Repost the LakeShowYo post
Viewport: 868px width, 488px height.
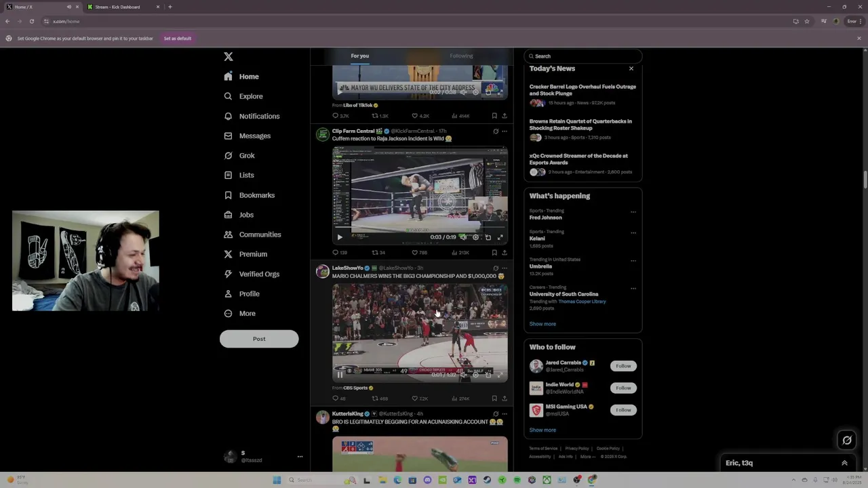(x=374, y=399)
